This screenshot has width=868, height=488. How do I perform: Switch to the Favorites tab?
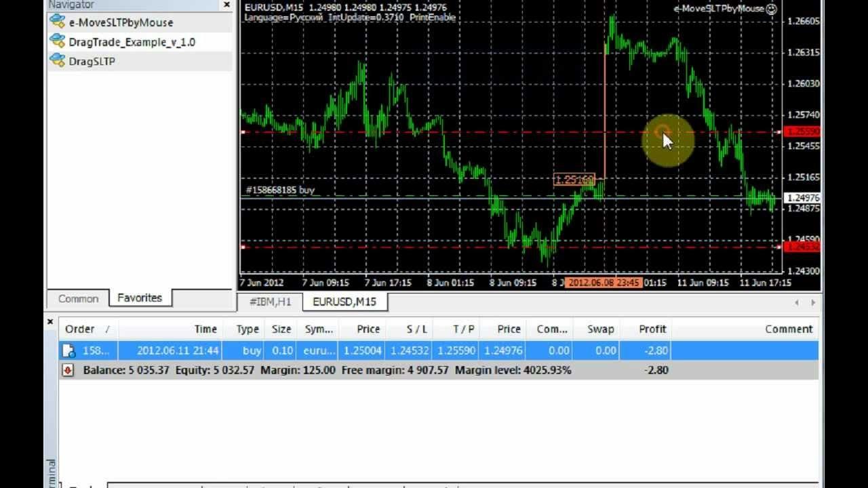point(140,298)
